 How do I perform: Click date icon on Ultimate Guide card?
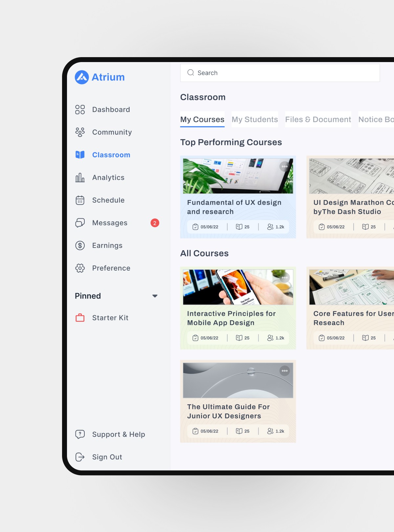tap(195, 431)
